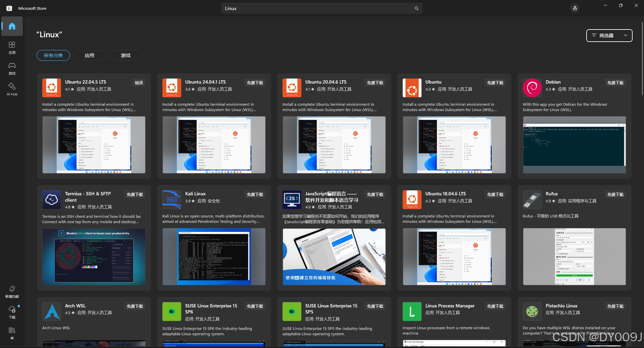
Task: Open the Debian title text
Action: [x=553, y=82]
